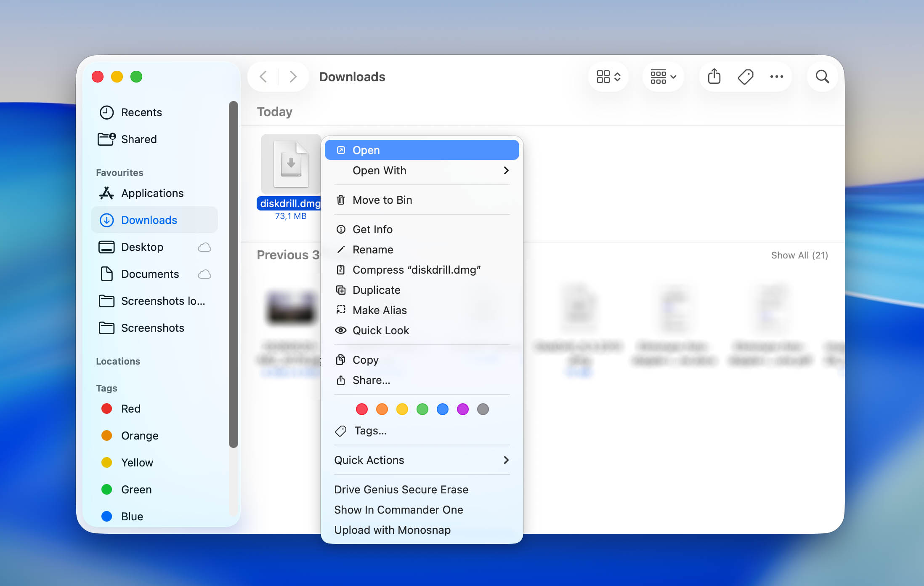Click the Share toolbar icon
The width and height of the screenshot is (924, 586).
[714, 77]
